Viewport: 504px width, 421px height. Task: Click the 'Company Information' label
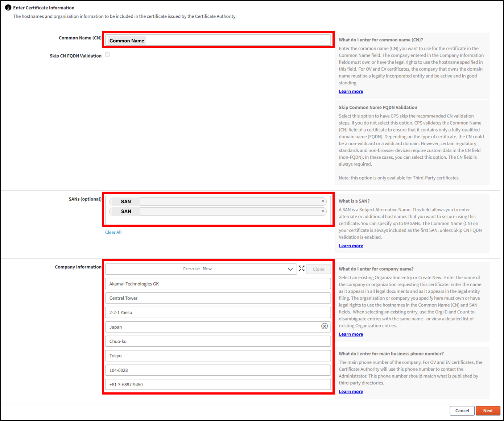[x=78, y=267]
